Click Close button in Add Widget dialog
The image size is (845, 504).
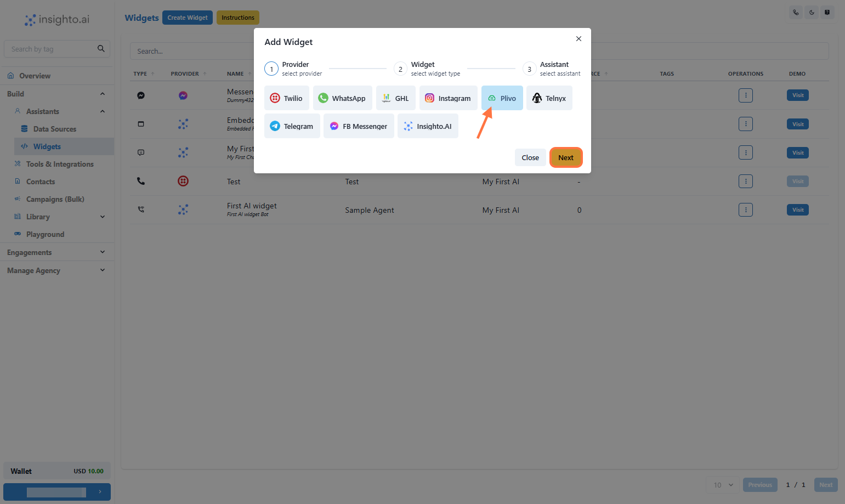(x=530, y=157)
